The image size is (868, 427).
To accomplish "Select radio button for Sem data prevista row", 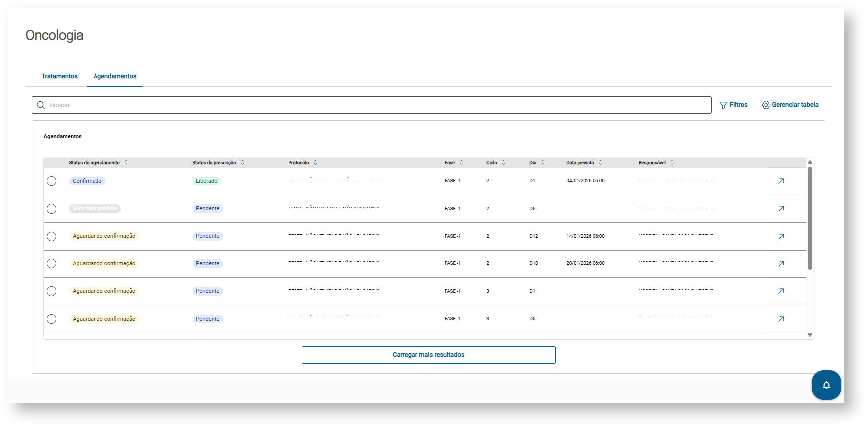I will (x=52, y=209).
